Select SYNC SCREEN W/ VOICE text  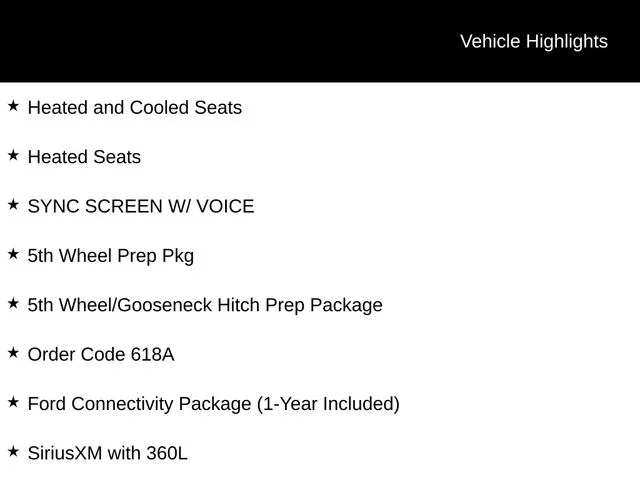coord(141,206)
